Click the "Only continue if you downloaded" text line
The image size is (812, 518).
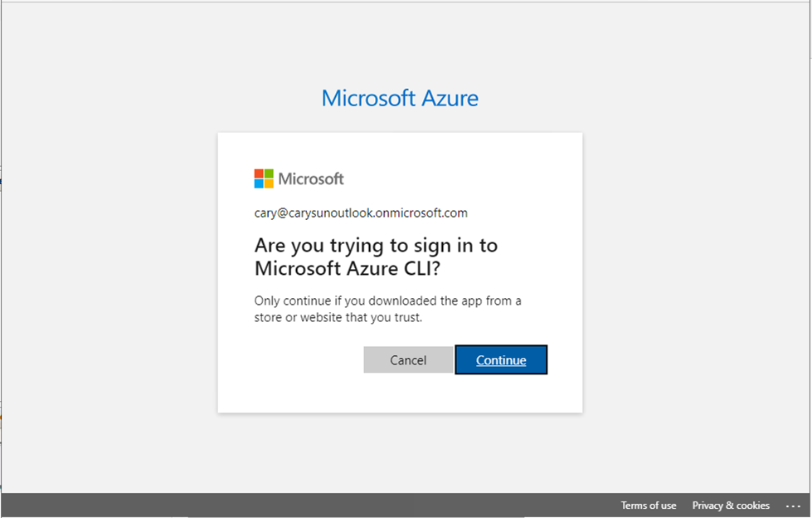point(387,301)
